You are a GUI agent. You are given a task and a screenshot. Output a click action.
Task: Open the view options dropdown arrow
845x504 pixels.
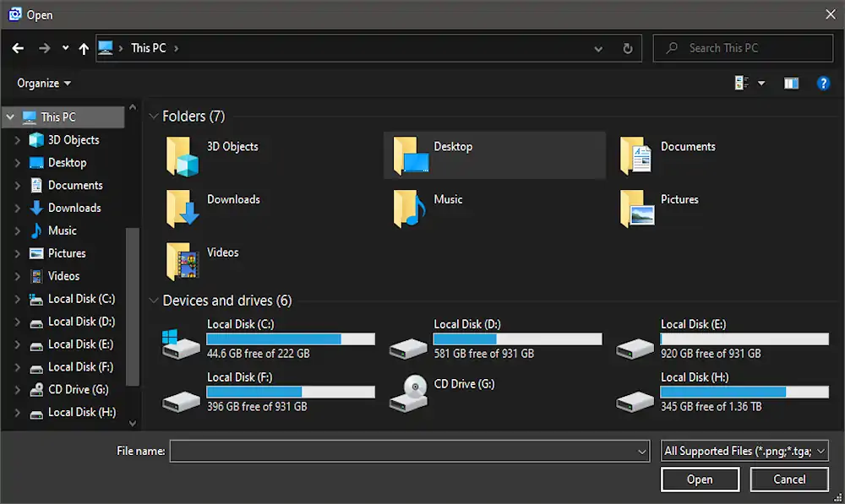(761, 84)
